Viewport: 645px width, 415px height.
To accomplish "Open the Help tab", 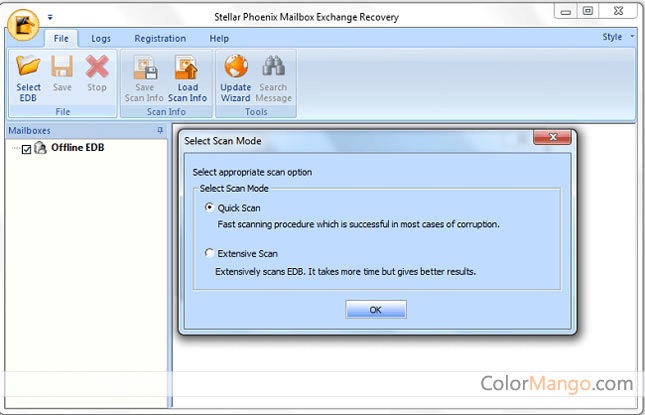I will click(219, 39).
